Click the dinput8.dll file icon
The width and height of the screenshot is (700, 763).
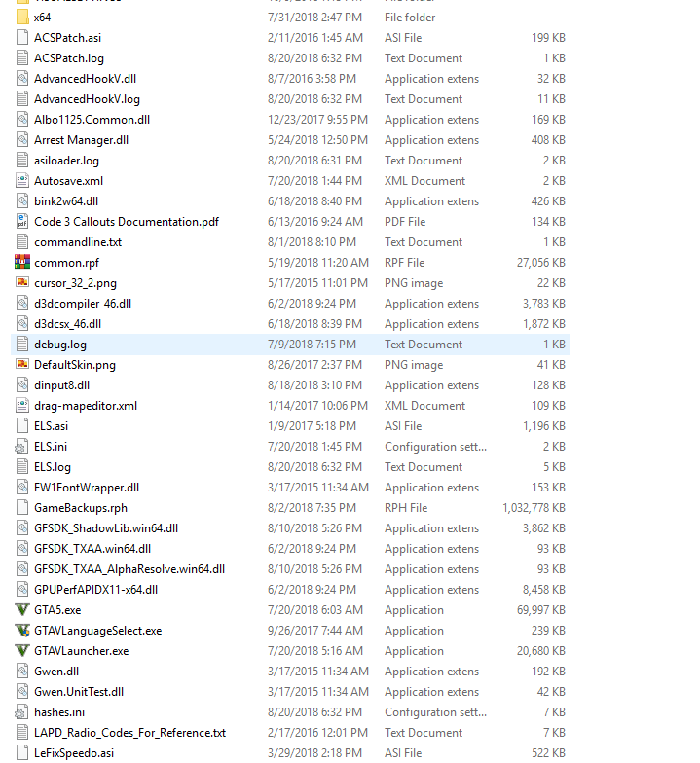(x=22, y=385)
